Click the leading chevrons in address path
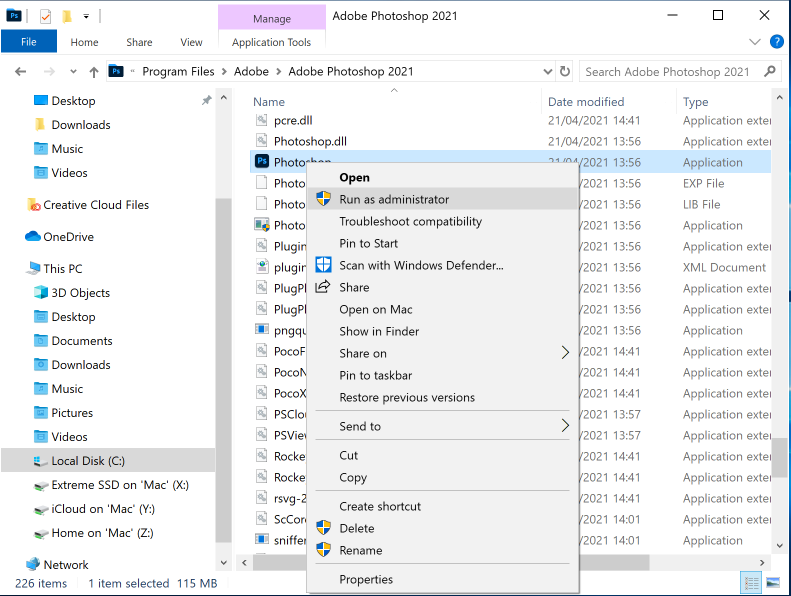This screenshot has height=596, width=791. click(x=133, y=71)
